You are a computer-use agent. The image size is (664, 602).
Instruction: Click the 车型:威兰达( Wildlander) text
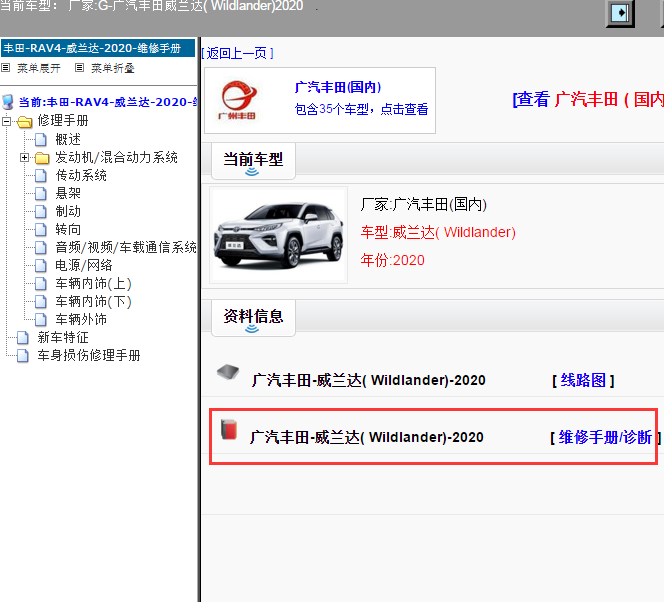pos(438,232)
